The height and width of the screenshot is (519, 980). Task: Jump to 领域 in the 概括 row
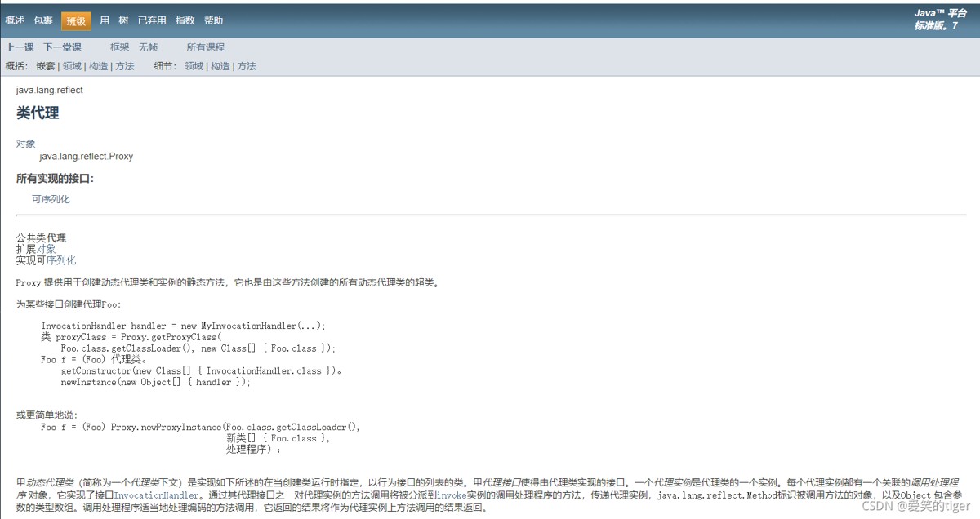coord(72,66)
